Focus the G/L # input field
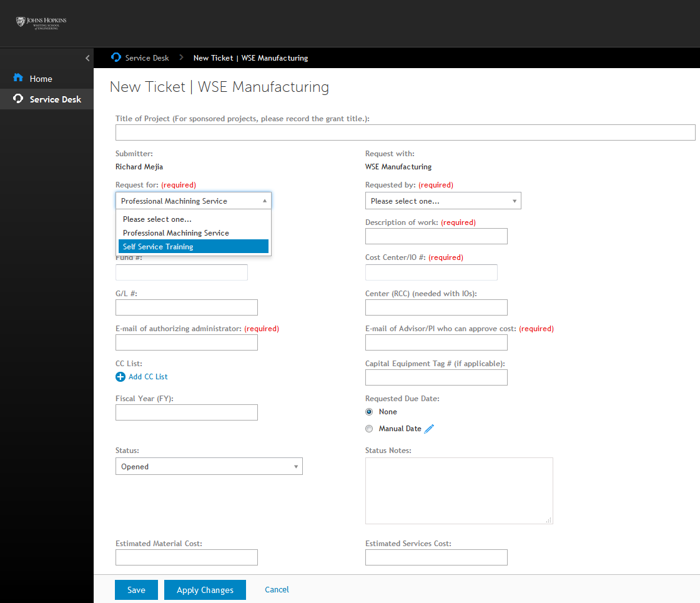The image size is (700, 603). pyautogui.click(x=187, y=307)
